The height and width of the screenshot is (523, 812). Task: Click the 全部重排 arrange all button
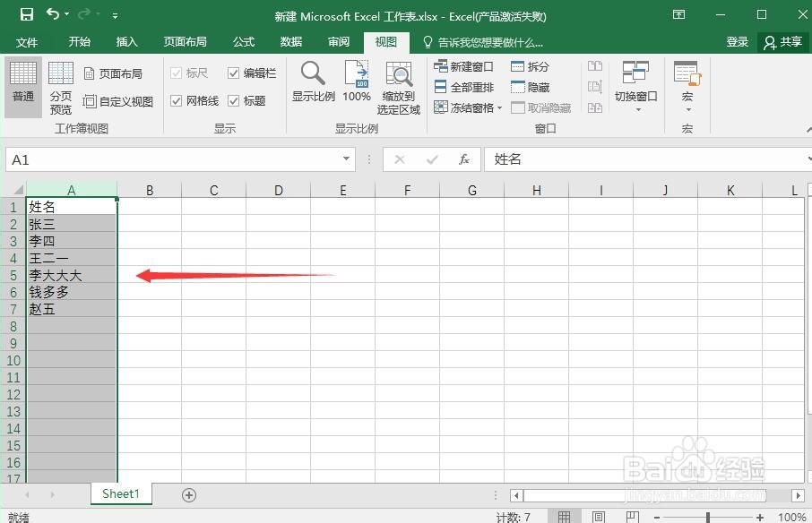(x=464, y=87)
